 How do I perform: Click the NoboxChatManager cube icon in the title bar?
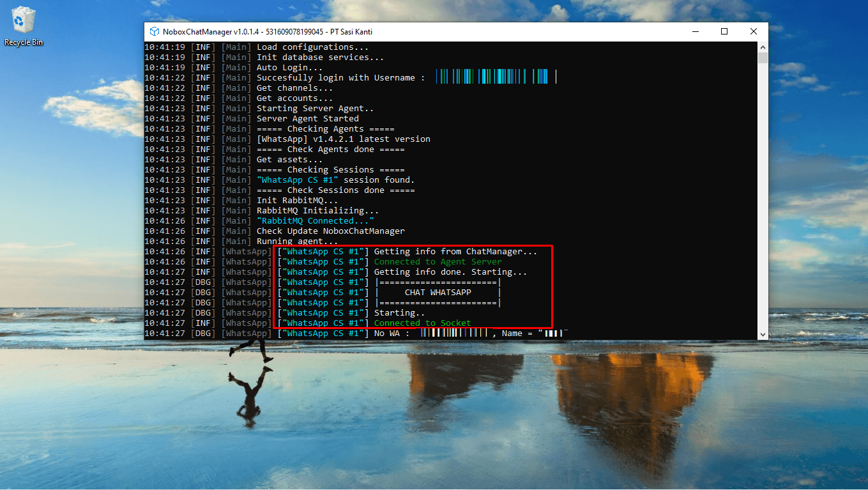[x=154, y=31]
